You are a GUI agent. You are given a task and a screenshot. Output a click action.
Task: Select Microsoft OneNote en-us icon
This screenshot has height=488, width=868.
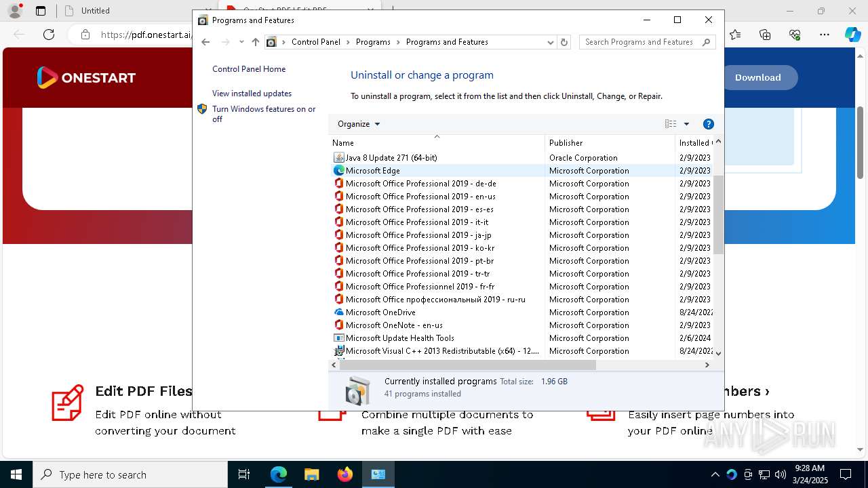(339, 325)
